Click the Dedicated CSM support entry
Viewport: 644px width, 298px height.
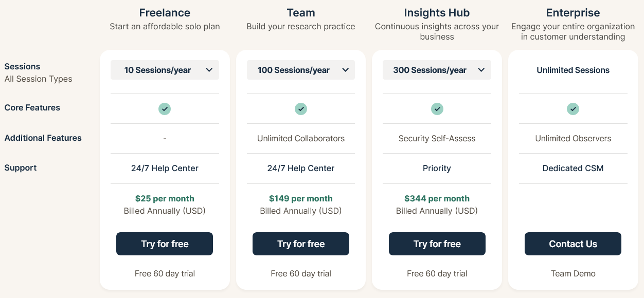(x=573, y=168)
